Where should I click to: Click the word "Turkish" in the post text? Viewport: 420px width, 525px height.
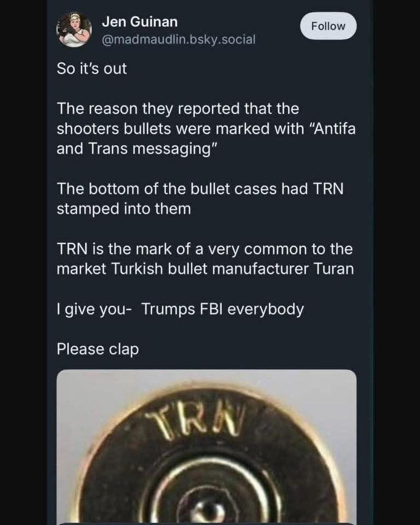coord(137,269)
